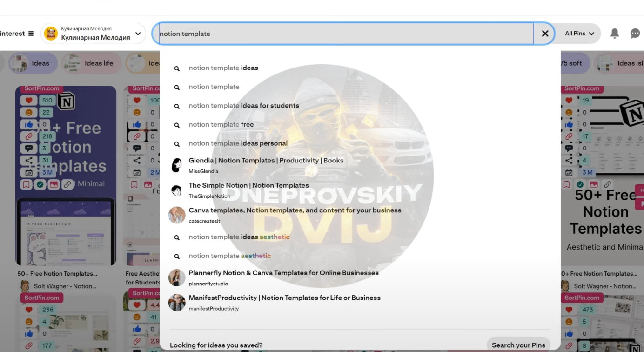Click chain link icon on the 19-heart pin
644x352 pixels.
pyautogui.click(x=608, y=184)
